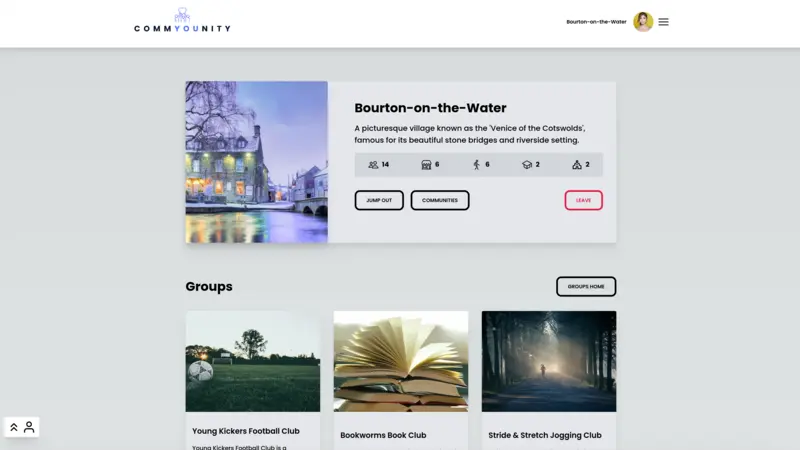Click the CommYOUnity logo
Screen dimensions: 800x450
pyautogui.click(x=182, y=20)
